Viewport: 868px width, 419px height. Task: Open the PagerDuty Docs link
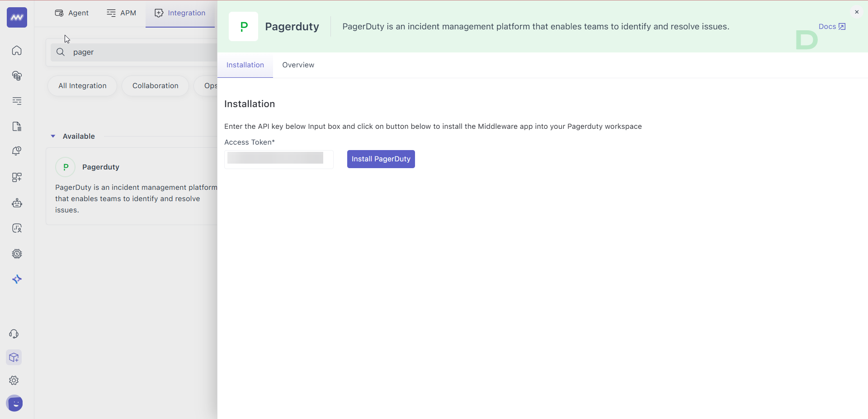tap(832, 26)
